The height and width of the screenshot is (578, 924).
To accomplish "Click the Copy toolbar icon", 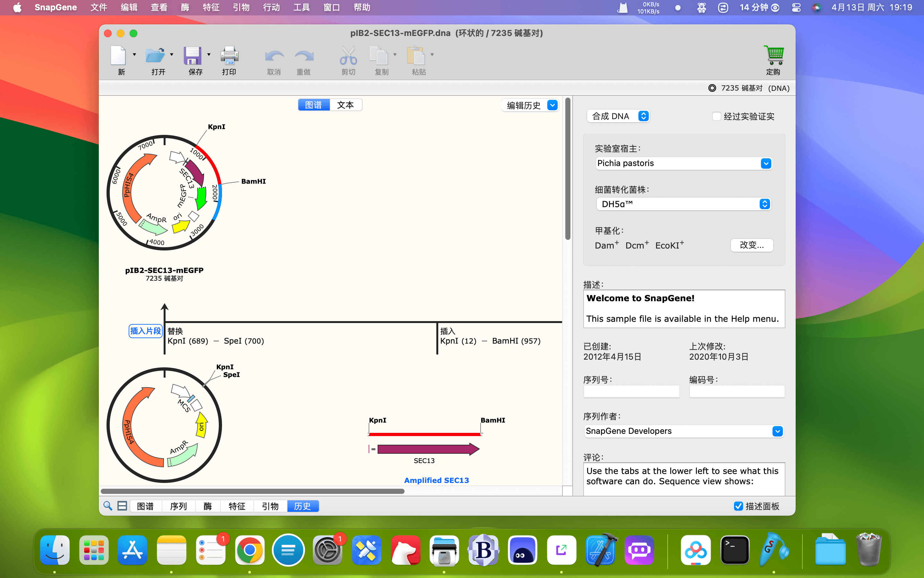I will click(x=378, y=56).
